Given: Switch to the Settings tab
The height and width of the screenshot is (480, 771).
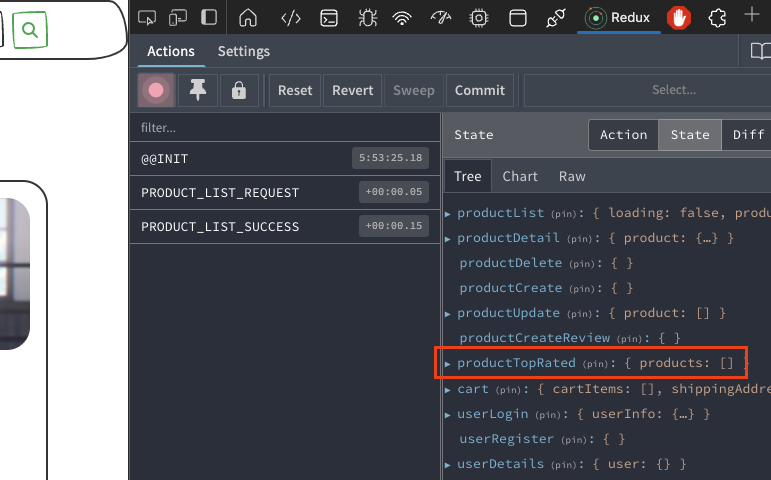Looking at the screenshot, I should coord(243,52).
